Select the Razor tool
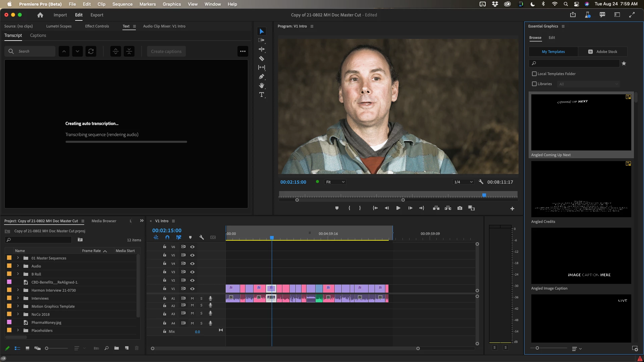Viewport: 644px width, 362px height. (x=262, y=58)
